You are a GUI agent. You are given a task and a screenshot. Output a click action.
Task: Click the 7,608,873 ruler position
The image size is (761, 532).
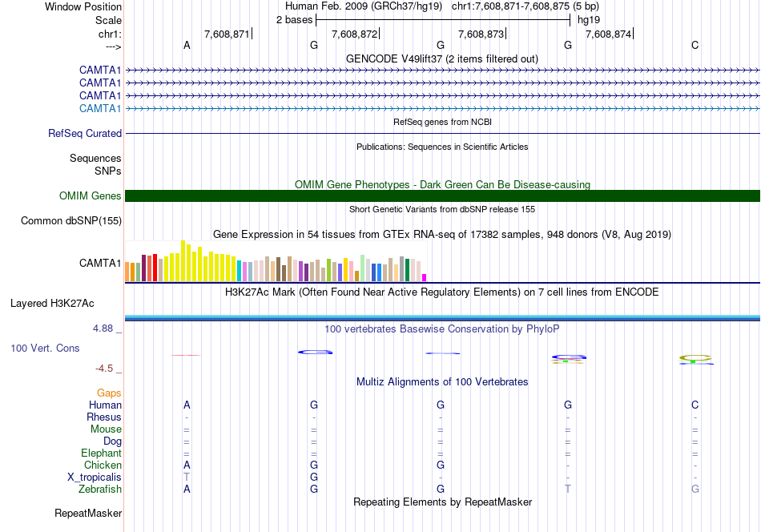tap(481, 34)
